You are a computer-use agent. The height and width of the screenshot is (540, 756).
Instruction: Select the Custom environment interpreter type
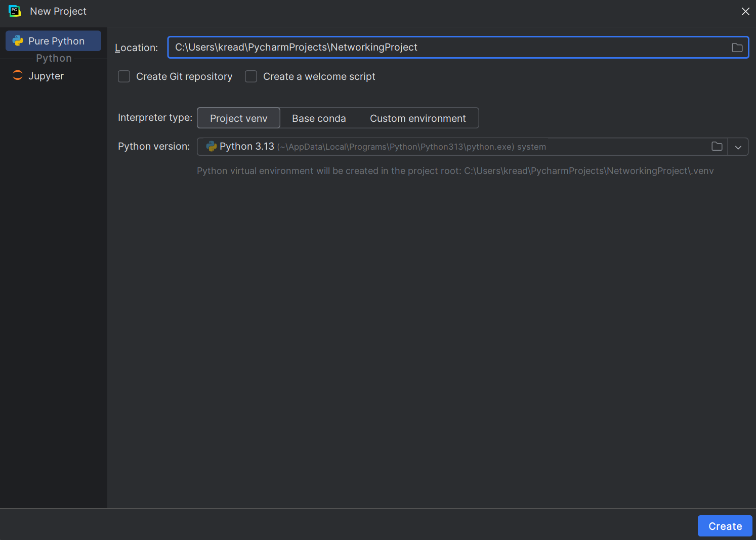coord(418,118)
